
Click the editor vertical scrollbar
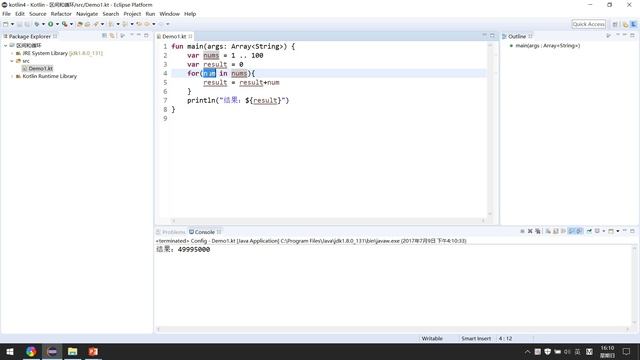coord(490,129)
